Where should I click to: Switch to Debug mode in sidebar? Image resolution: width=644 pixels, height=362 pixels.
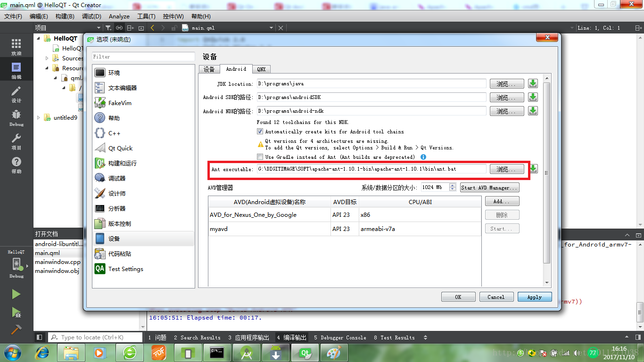click(17, 118)
